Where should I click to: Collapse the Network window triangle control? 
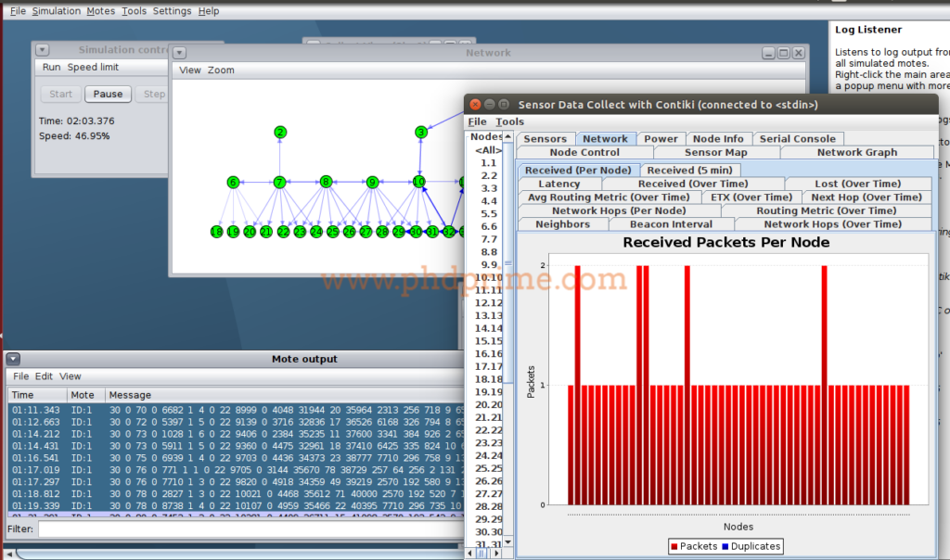pos(179,52)
